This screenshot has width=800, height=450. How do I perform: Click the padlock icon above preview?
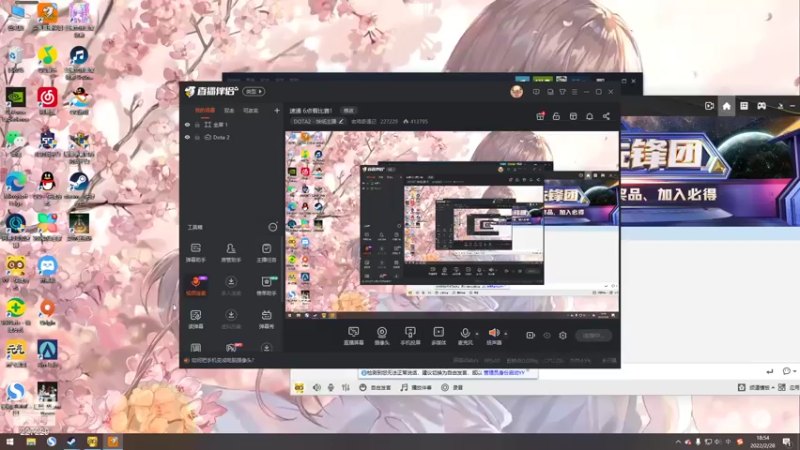(x=556, y=116)
